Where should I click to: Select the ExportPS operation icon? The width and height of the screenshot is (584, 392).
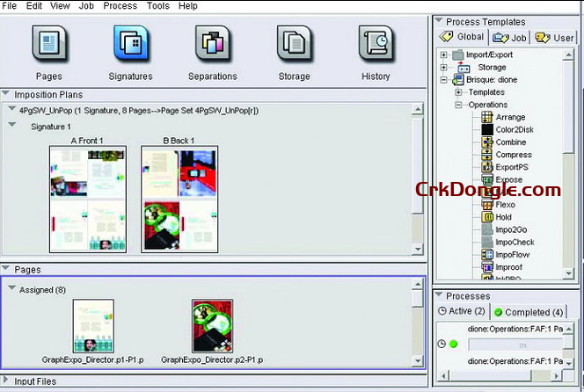[486, 167]
